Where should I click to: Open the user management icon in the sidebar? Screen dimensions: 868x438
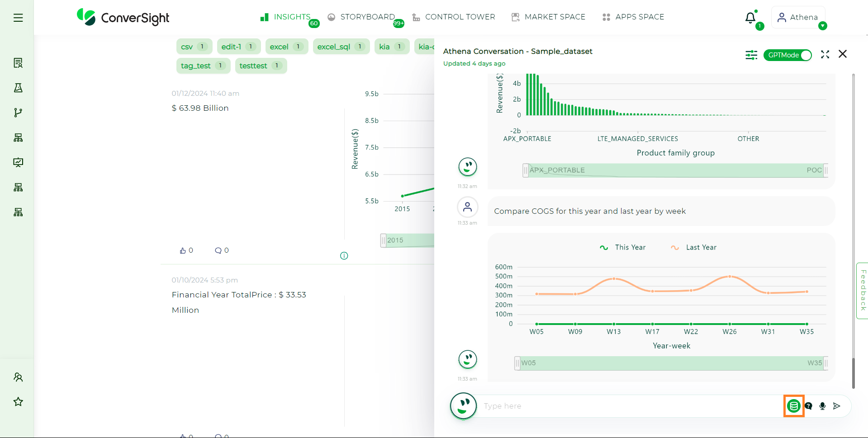pos(18,377)
